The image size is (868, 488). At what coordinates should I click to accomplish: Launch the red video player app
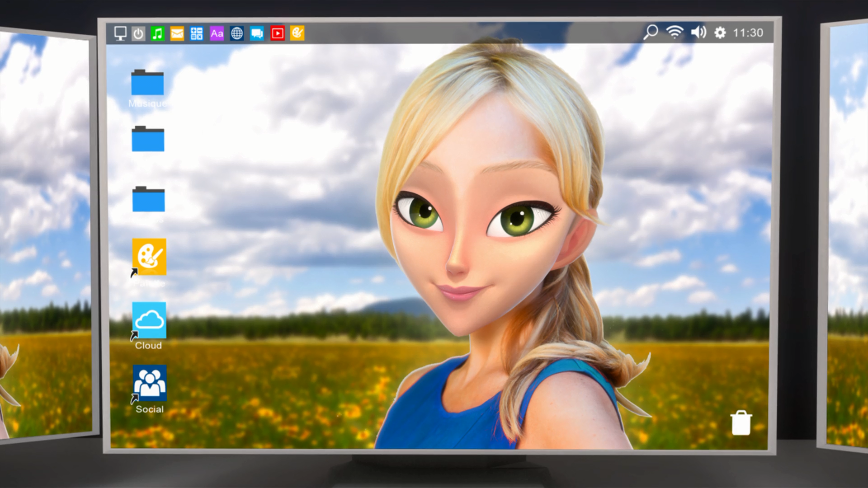point(278,33)
